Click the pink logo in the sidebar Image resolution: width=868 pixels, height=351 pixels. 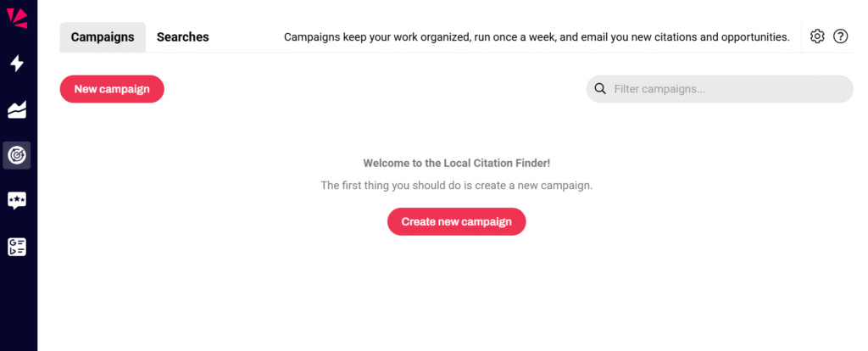pyautogui.click(x=17, y=16)
